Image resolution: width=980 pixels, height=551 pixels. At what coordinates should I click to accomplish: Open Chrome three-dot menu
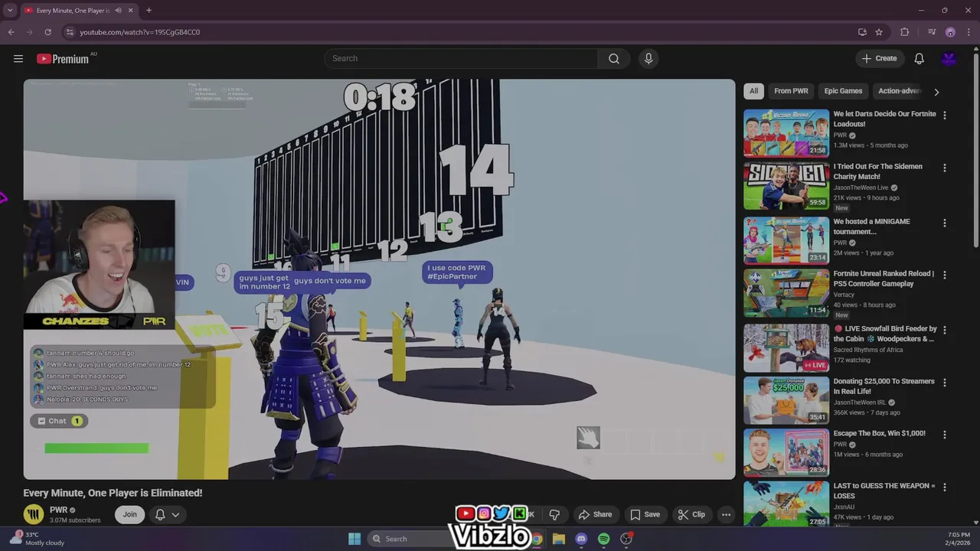(968, 32)
